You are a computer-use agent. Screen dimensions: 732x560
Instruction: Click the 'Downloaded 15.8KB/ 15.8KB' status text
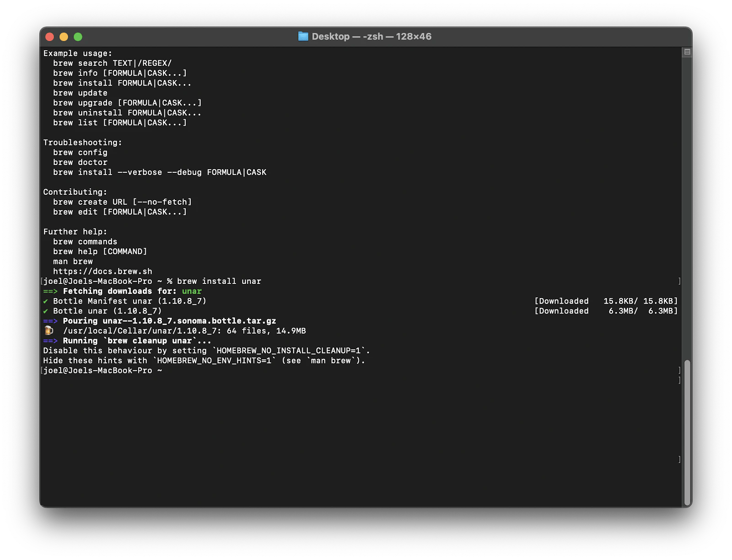(606, 301)
